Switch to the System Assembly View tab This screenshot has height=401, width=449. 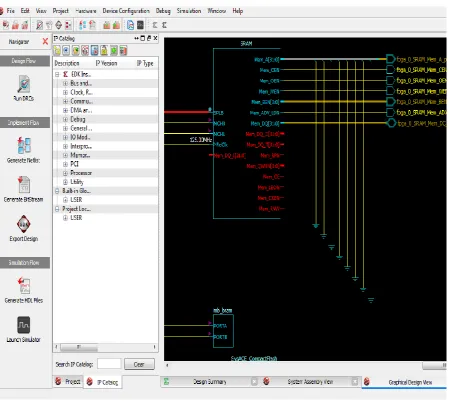pos(310,382)
